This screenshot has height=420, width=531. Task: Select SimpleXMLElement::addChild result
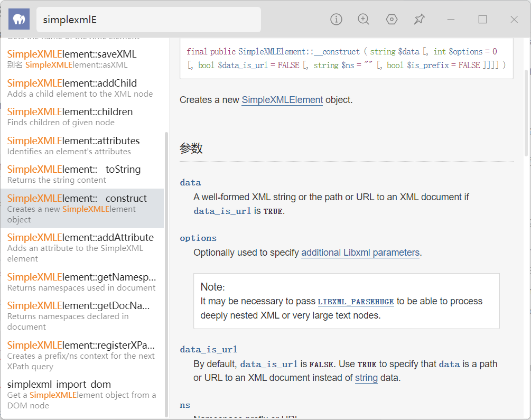pos(82,88)
